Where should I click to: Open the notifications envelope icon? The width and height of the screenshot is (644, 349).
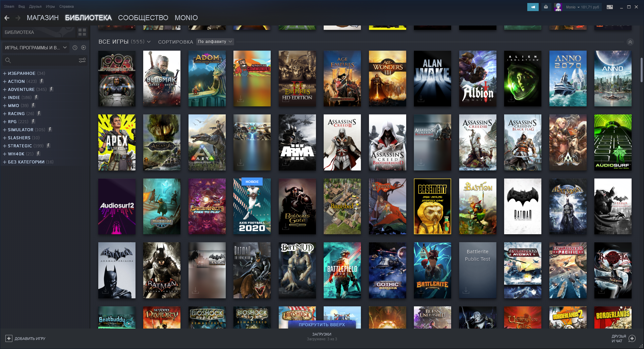pos(546,7)
